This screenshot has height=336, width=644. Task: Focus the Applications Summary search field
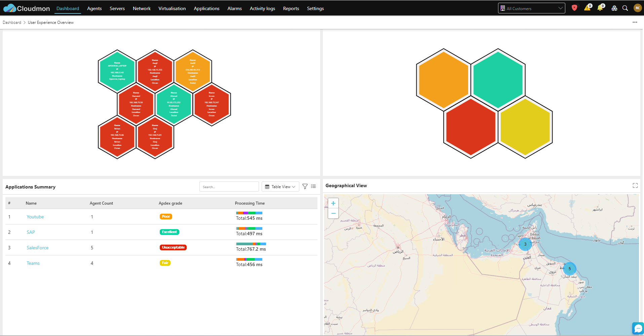pos(229,186)
